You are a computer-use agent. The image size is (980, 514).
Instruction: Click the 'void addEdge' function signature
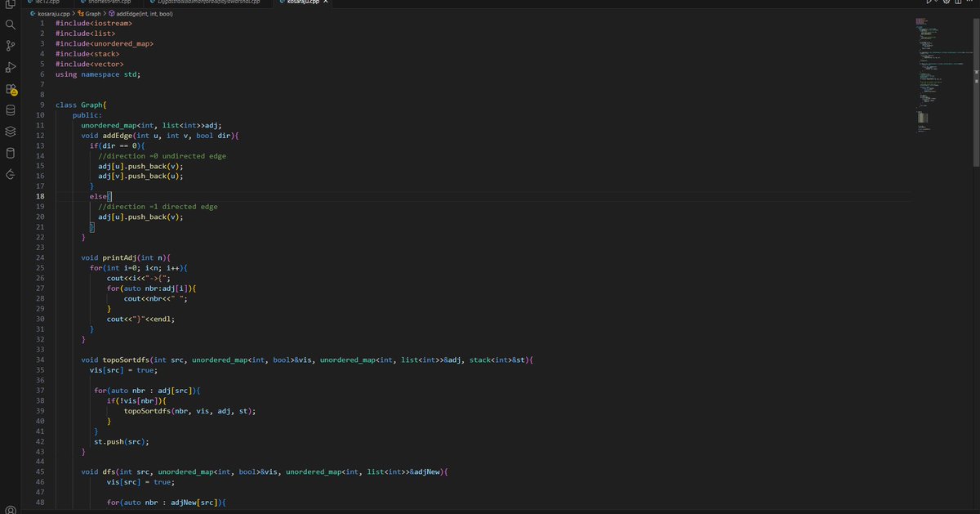click(x=159, y=136)
